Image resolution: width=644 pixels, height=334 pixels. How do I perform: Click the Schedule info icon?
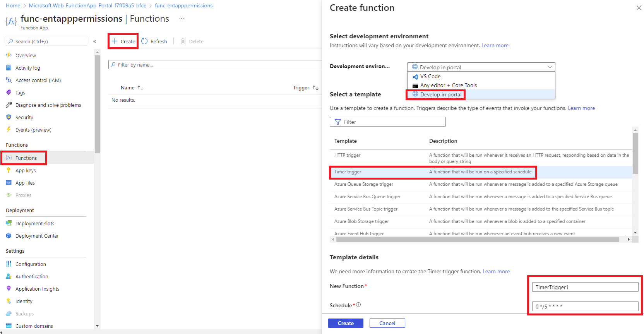click(x=358, y=305)
